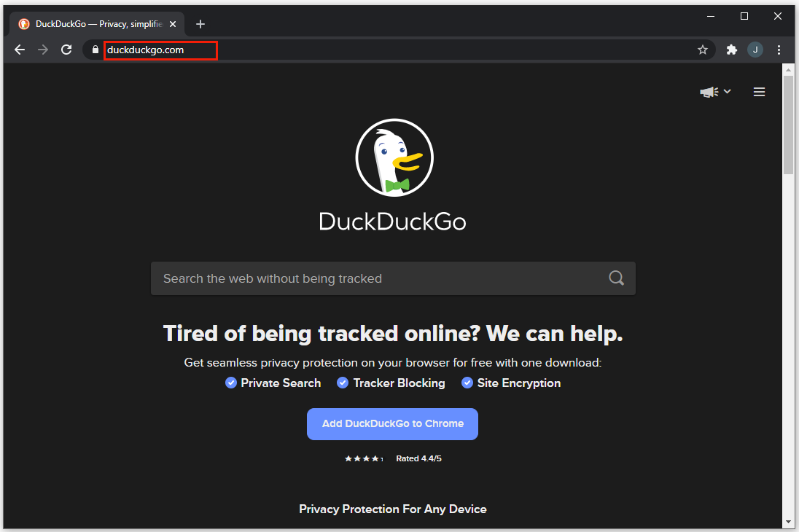This screenshot has height=532, width=799.
Task: Click the Tracker Blocking checkmark
Action: coord(343,383)
